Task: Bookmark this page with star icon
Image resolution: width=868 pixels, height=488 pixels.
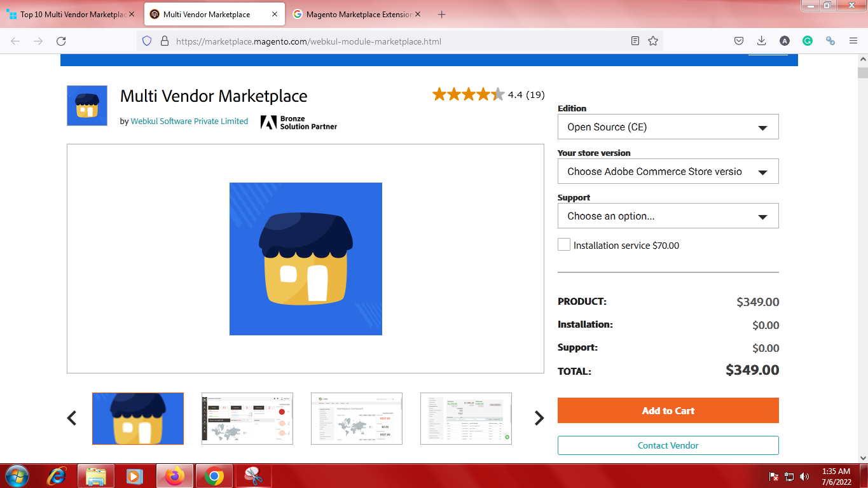Action: (x=653, y=41)
